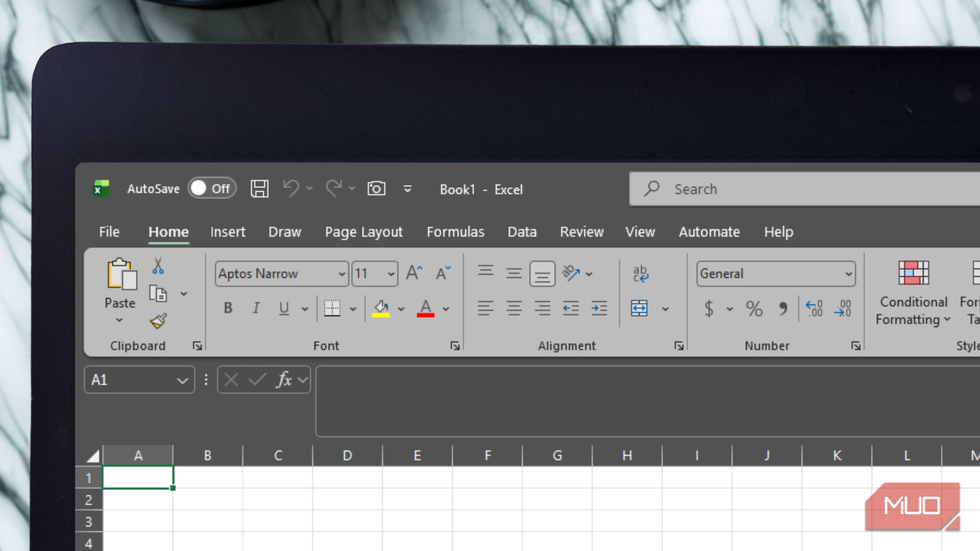980x551 pixels.
Task: Expand the underline style arrow
Action: click(305, 309)
